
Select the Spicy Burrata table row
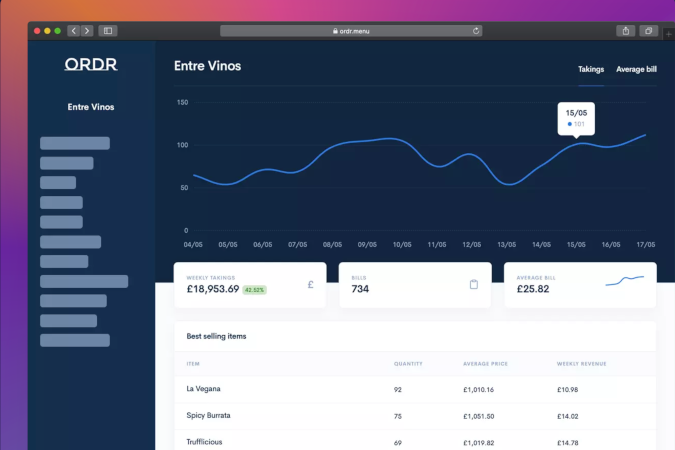[x=415, y=415]
